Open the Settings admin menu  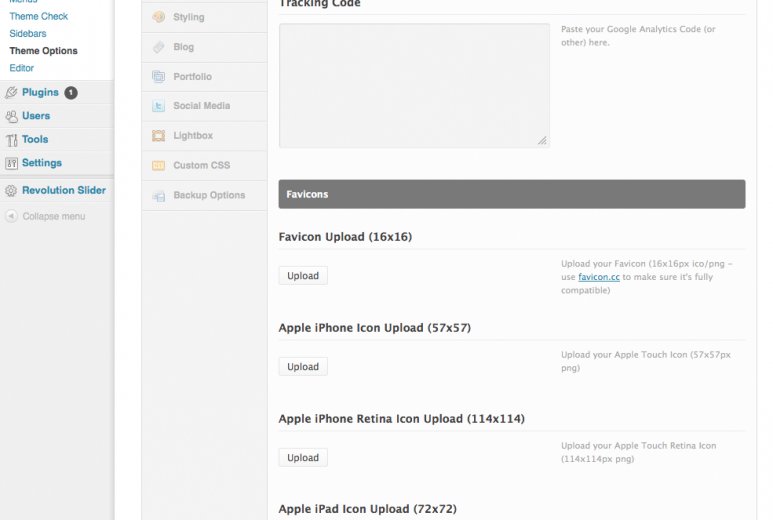click(42, 163)
